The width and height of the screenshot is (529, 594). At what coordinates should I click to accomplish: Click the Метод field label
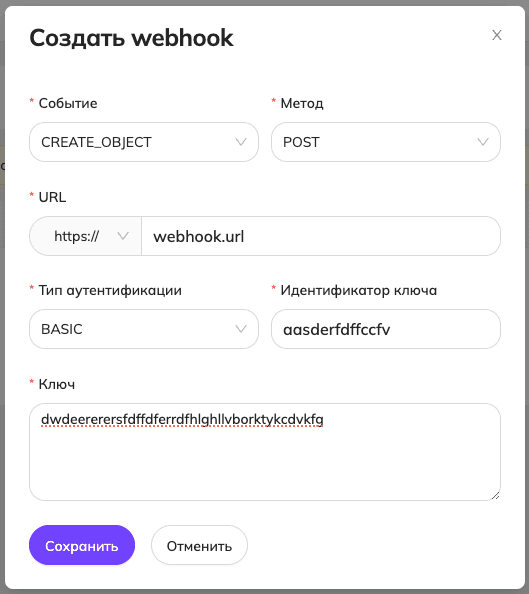302,103
